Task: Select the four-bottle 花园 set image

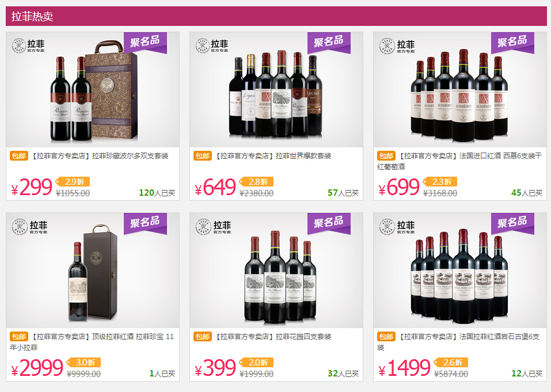Action: (276, 270)
